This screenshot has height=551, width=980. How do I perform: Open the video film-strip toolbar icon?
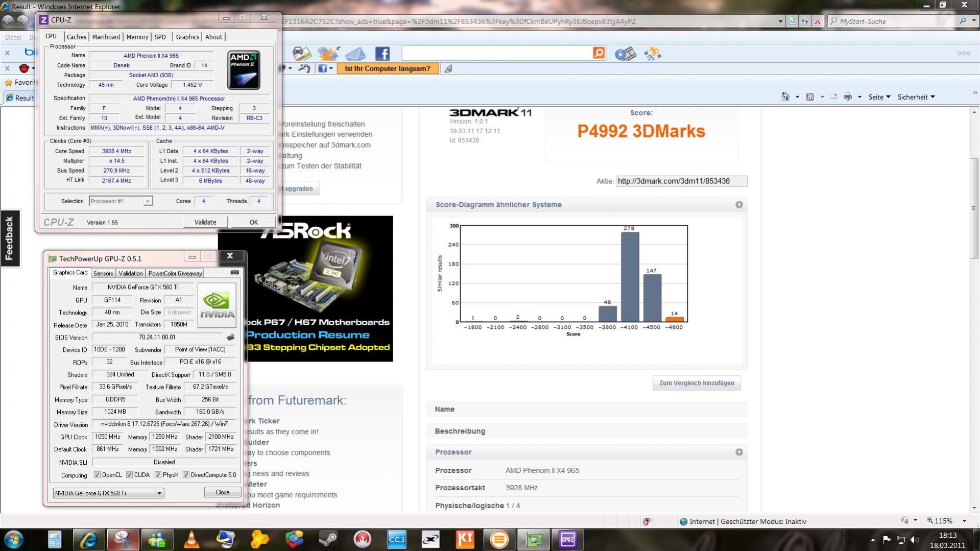tap(625, 54)
